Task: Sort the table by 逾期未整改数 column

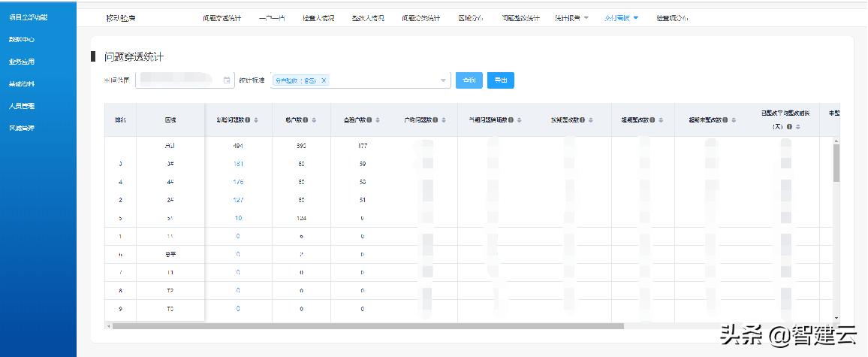Action: click(736, 120)
